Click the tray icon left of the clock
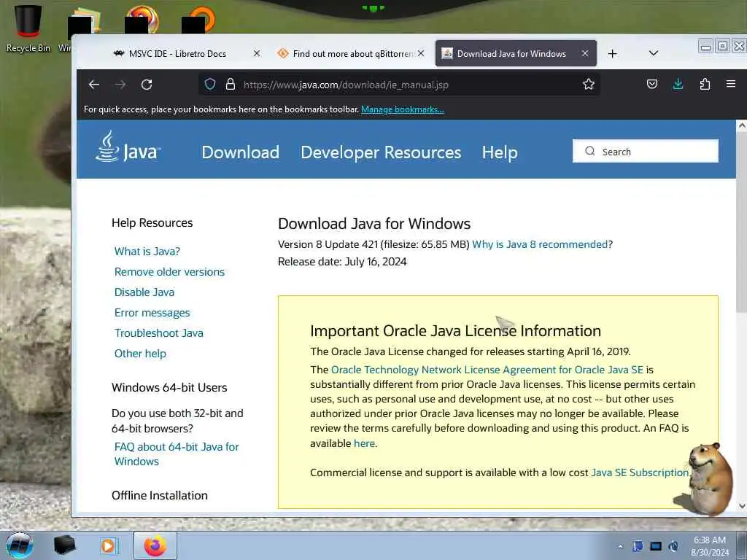Screen dimensions: 747x560 (673, 546)
